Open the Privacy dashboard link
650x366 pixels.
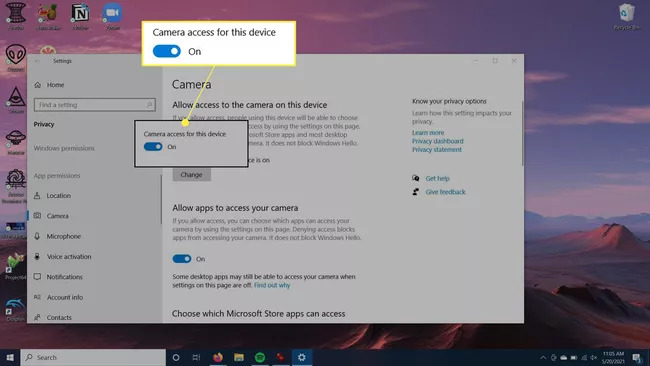[438, 141]
